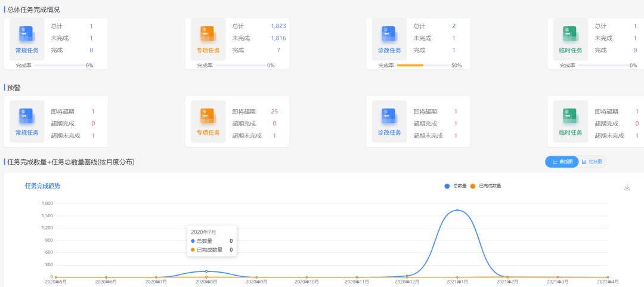Download the 任务完成趋势 chart
This screenshot has width=644, height=287.
(x=627, y=187)
